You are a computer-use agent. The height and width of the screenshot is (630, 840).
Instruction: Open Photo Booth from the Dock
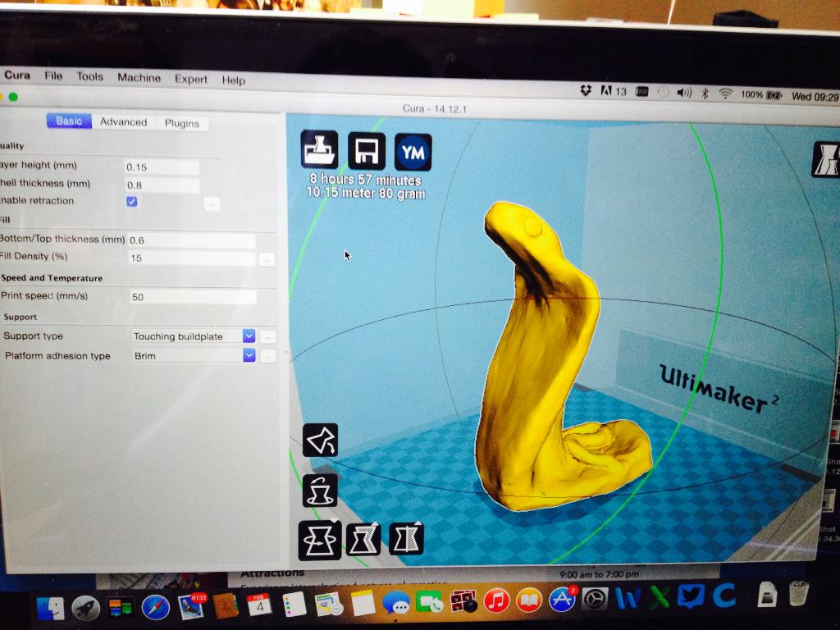[463, 601]
